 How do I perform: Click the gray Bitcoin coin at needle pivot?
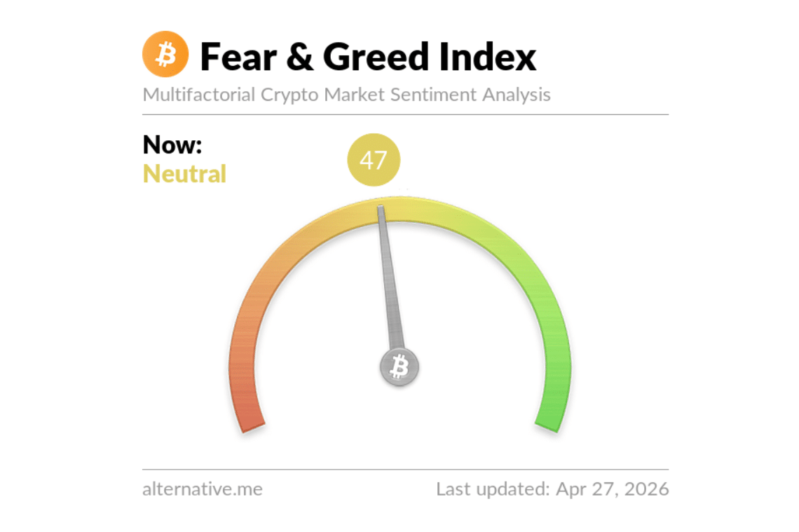[x=399, y=367]
